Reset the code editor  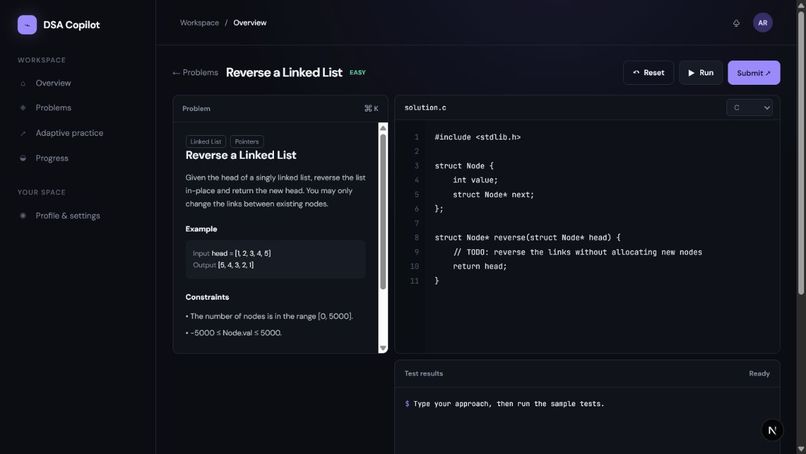click(x=648, y=72)
